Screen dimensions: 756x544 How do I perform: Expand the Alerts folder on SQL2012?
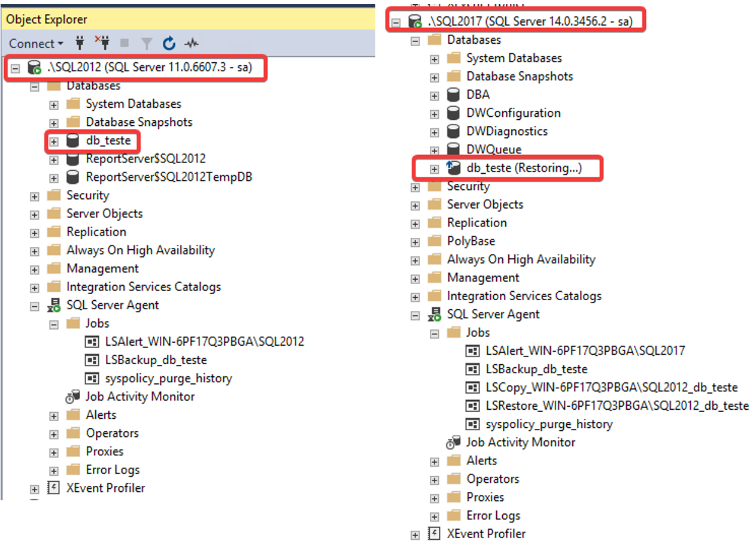[54, 416]
